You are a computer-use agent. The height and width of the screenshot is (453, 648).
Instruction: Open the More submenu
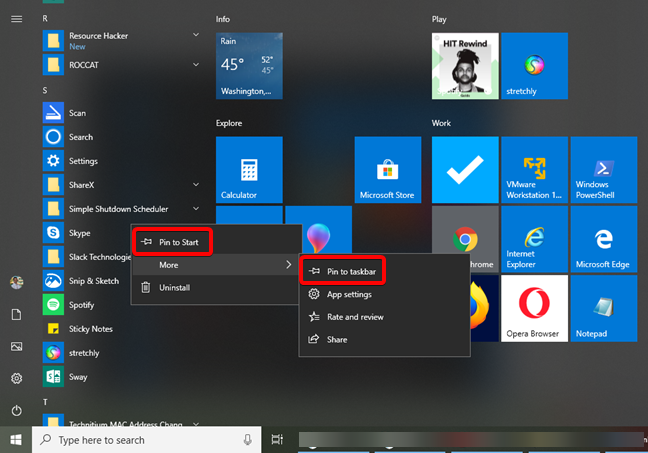[x=216, y=265]
